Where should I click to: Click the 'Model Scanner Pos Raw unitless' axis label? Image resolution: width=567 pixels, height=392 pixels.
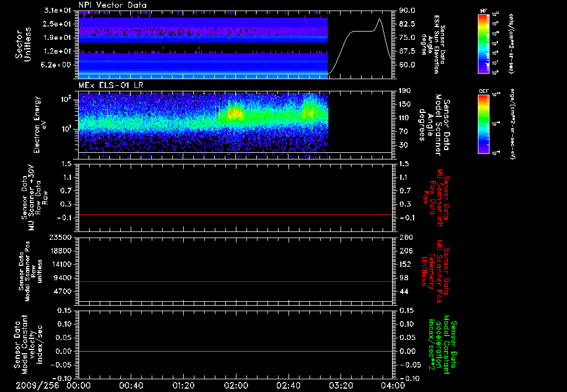[x=31, y=271]
